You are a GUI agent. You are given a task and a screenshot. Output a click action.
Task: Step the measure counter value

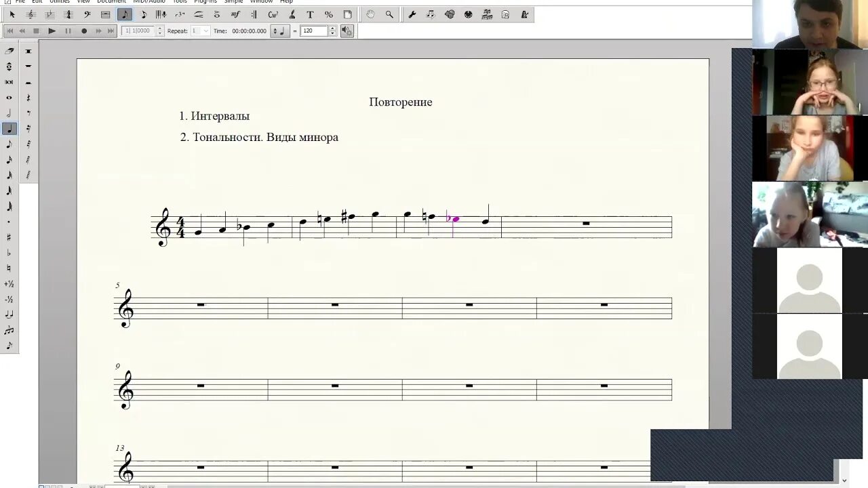[160, 30]
